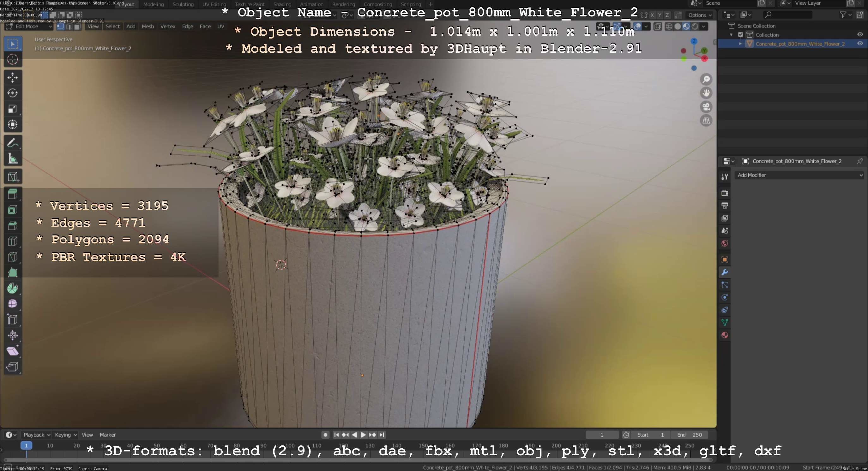
Task: Select the Poly Build tool
Action: coord(13,273)
